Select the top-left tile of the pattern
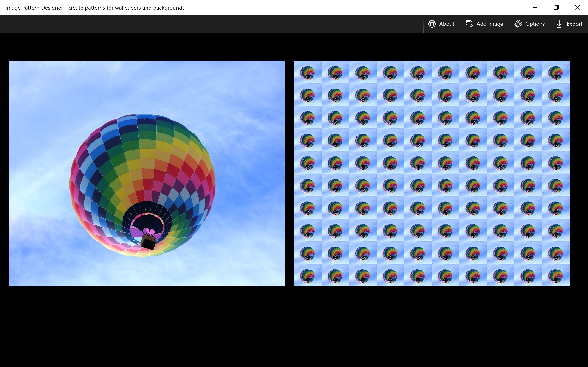588x367 pixels. tap(308, 72)
